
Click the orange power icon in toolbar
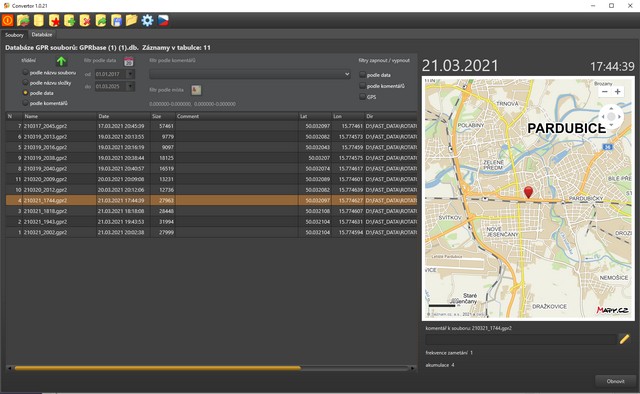[x=7, y=20]
